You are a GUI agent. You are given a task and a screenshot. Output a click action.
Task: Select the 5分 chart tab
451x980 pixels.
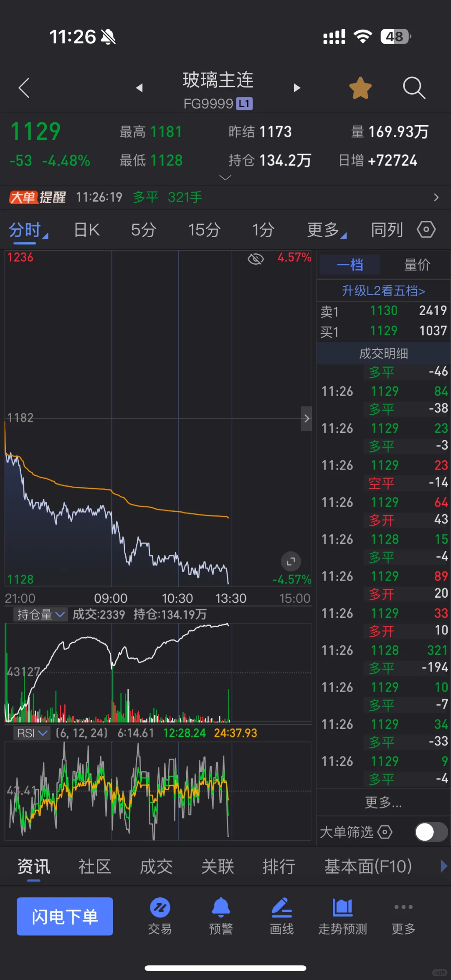pos(144,230)
